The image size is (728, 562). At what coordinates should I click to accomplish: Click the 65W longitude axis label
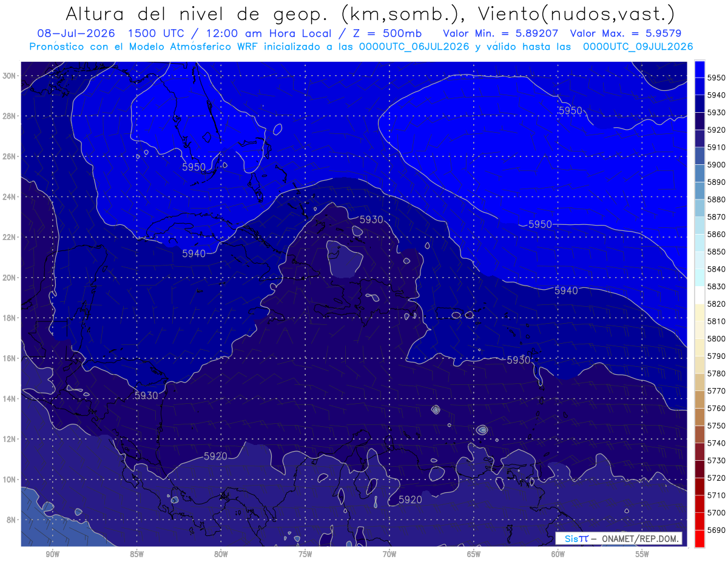point(474,554)
